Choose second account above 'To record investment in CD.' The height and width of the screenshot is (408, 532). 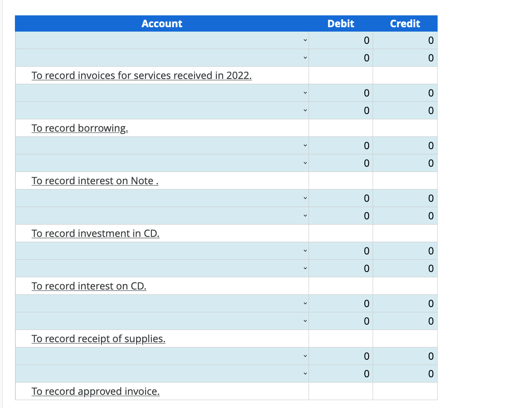coord(162,216)
